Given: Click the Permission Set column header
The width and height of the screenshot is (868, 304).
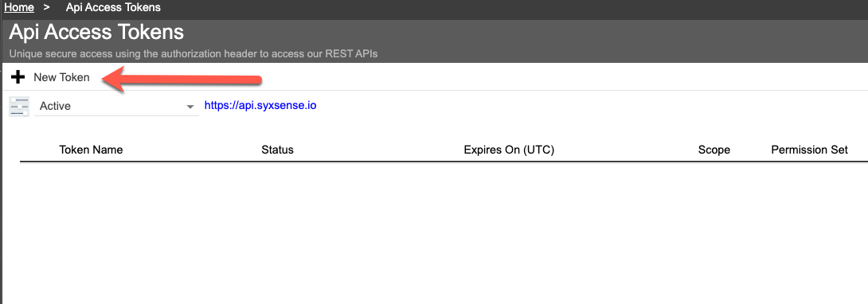Looking at the screenshot, I should pos(809,150).
